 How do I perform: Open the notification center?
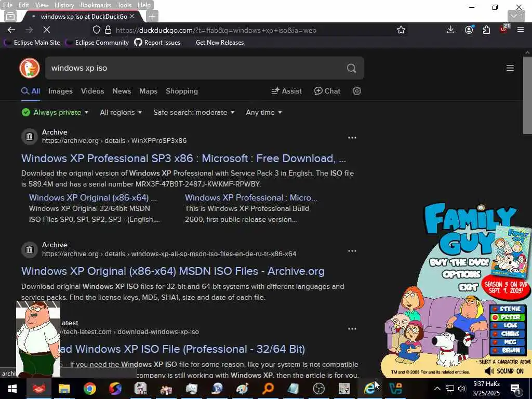tap(516, 389)
